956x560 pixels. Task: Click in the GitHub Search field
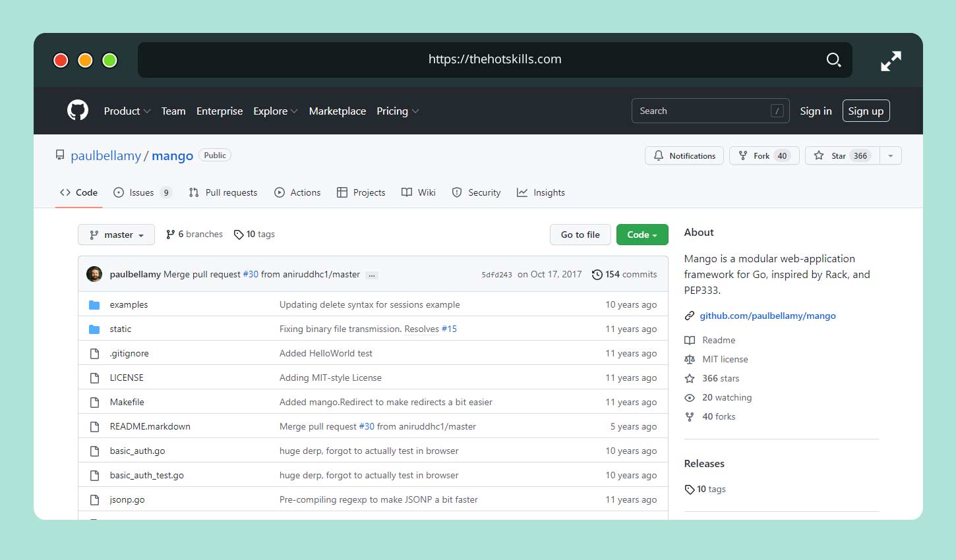coord(711,111)
